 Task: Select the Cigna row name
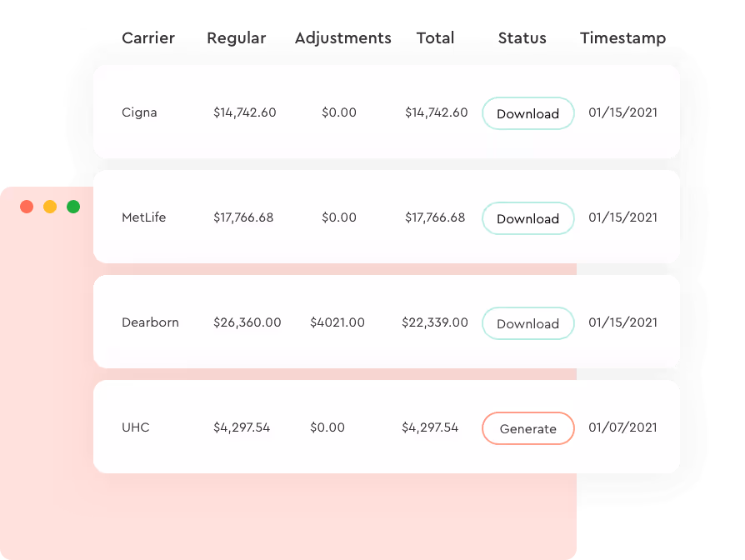click(x=139, y=112)
